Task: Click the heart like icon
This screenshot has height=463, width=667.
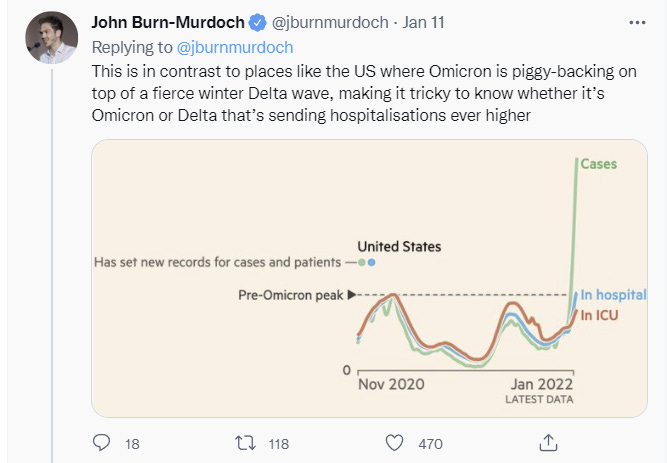Action: (396, 442)
